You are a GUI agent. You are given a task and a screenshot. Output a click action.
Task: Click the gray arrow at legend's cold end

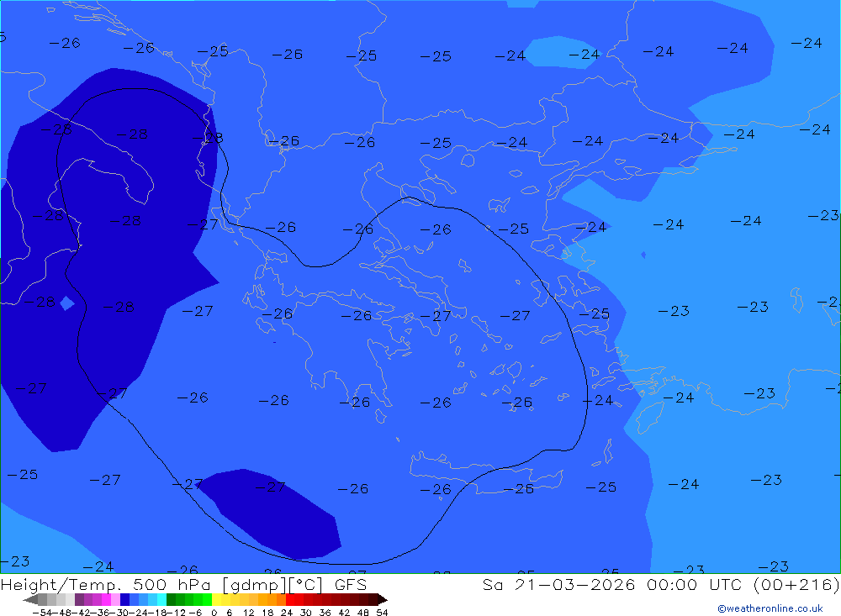coord(30,600)
